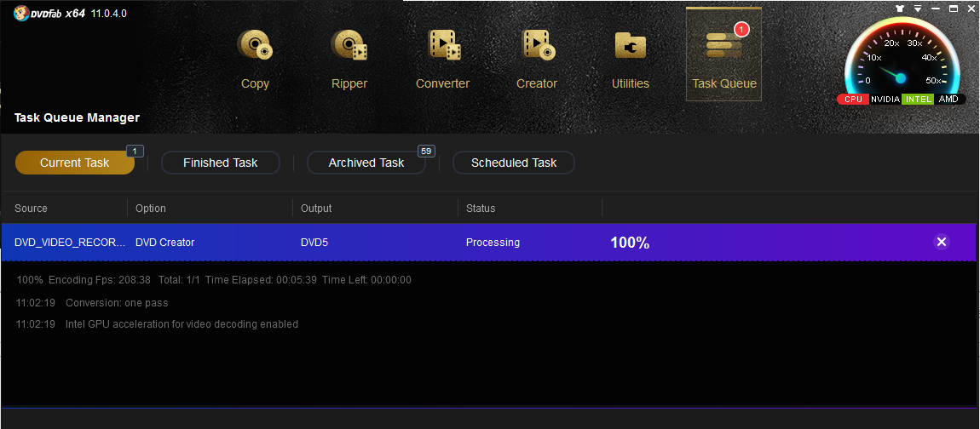Screen dimensions: 980x429
Task: Click the 'Conversion: one pass' log entry
Action: pyautogui.click(x=117, y=303)
